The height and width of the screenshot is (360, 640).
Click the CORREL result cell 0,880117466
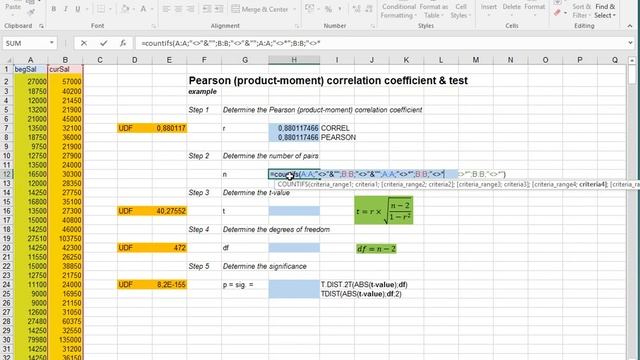(x=294, y=128)
